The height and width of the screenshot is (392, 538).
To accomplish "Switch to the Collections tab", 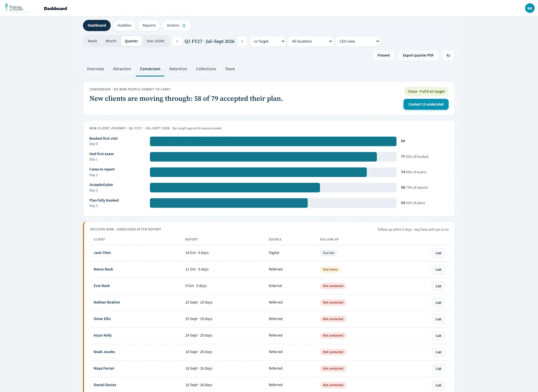I will (x=206, y=69).
